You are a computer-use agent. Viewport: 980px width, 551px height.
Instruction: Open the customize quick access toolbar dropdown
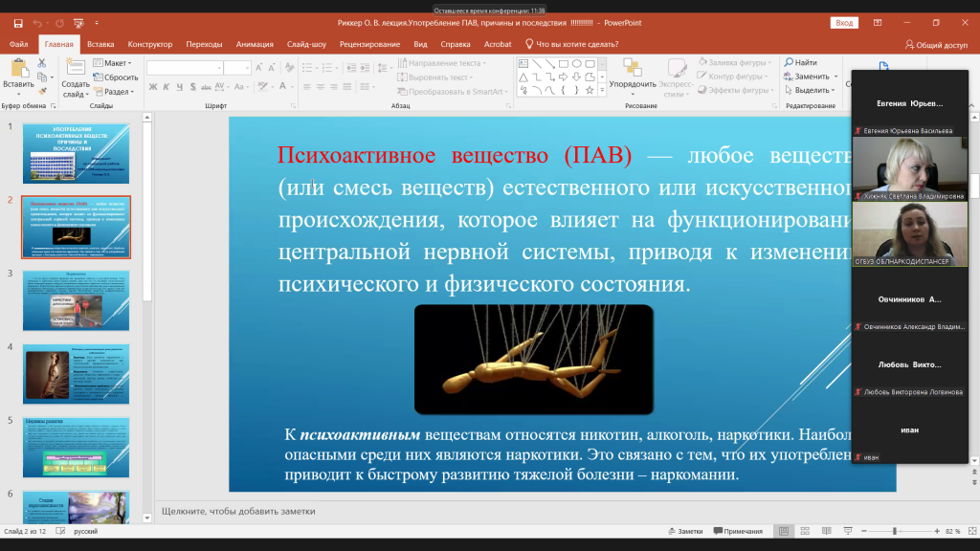coord(97,23)
